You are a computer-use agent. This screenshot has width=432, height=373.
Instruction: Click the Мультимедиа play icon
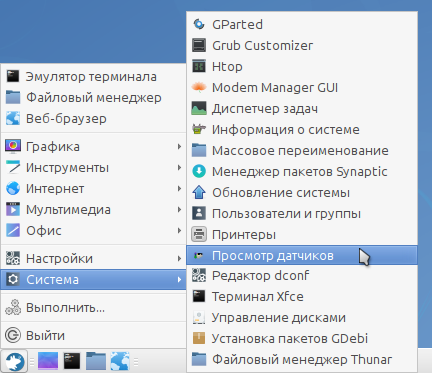pos(13,210)
